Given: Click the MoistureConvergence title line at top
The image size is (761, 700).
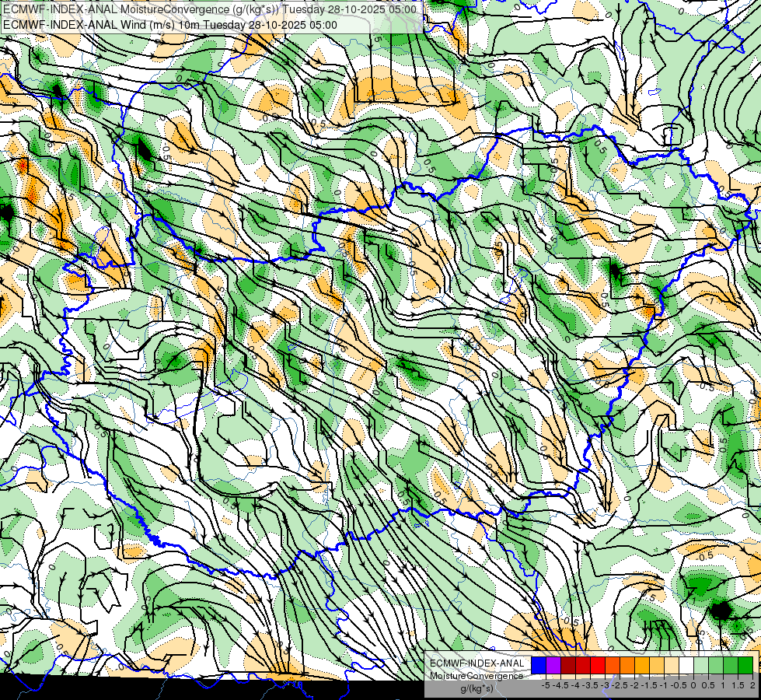Looking at the screenshot, I should tap(209, 9).
